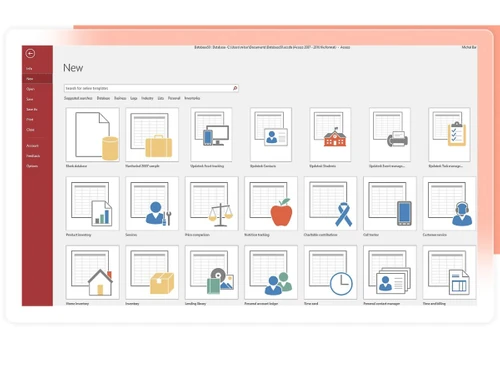Follow the Logs suggested search link
Screen dimensions: 500x375
[x=134, y=98]
